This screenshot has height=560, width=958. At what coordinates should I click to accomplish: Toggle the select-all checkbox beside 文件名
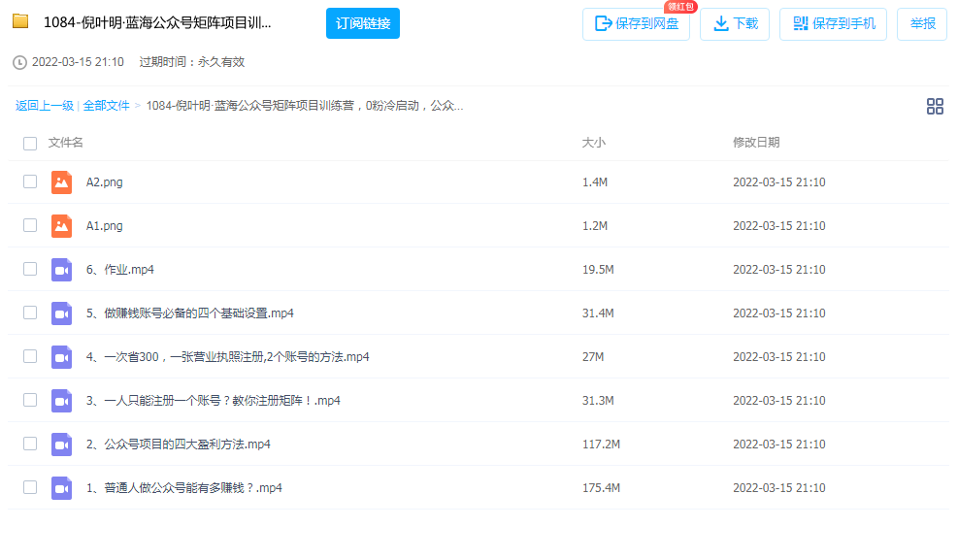point(30,144)
